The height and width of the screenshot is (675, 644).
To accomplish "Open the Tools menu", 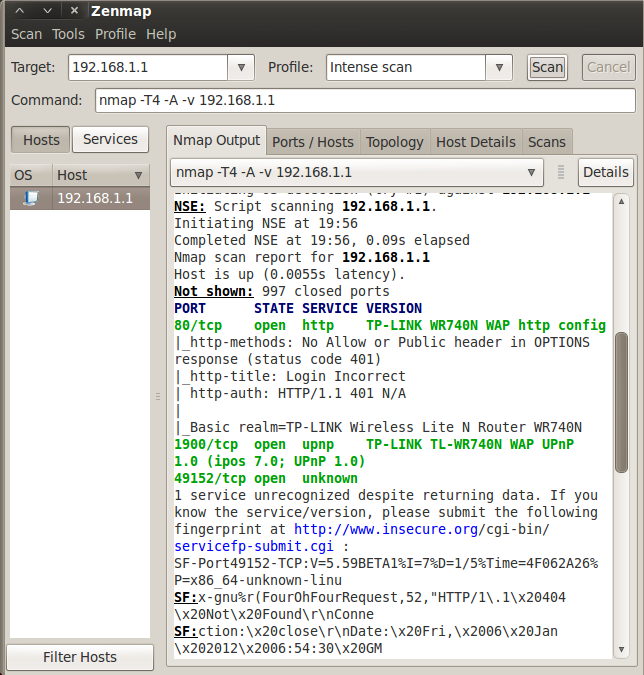I will [x=68, y=34].
